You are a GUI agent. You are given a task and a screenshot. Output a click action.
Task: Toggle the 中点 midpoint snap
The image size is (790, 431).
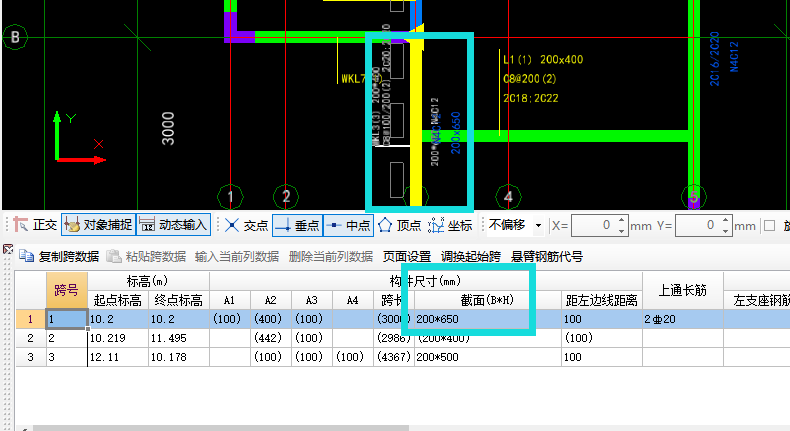(348, 225)
